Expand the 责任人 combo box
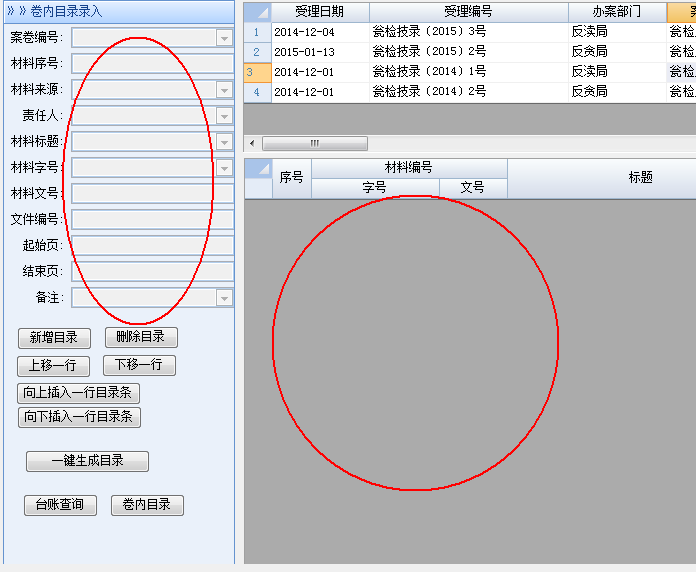The width and height of the screenshot is (696, 572). (x=224, y=115)
